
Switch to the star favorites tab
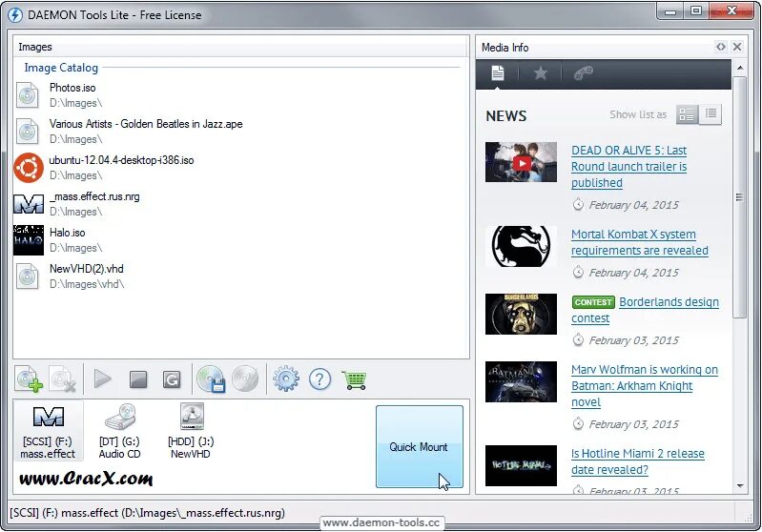[540, 73]
